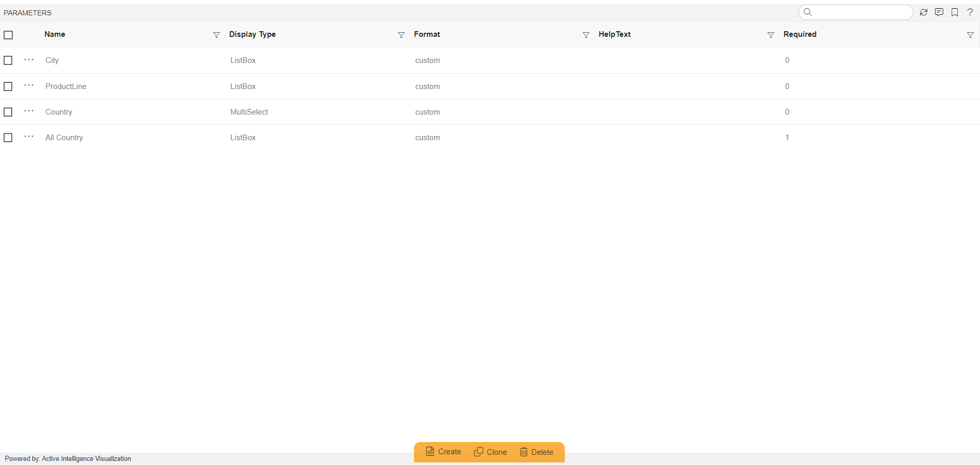
Task: Filter the Display Type column
Action: click(x=401, y=35)
